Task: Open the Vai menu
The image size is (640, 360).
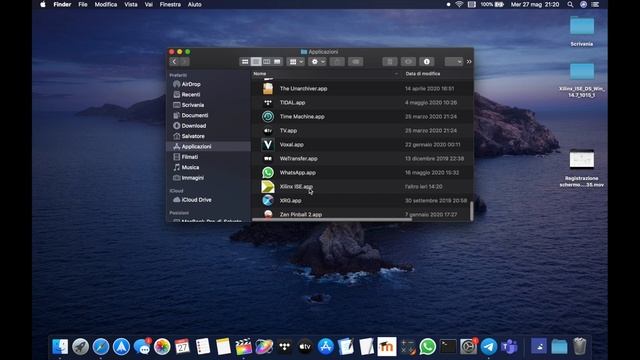Action: (149, 4)
